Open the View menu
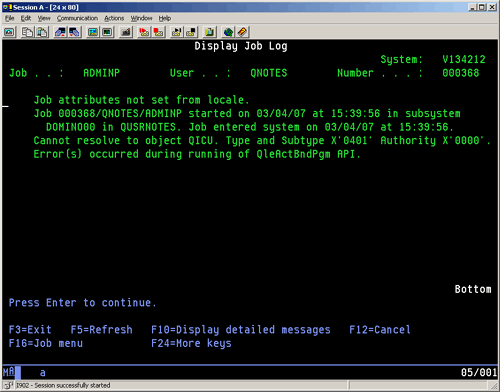This screenshot has height=392, width=500. [x=44, y=18]
